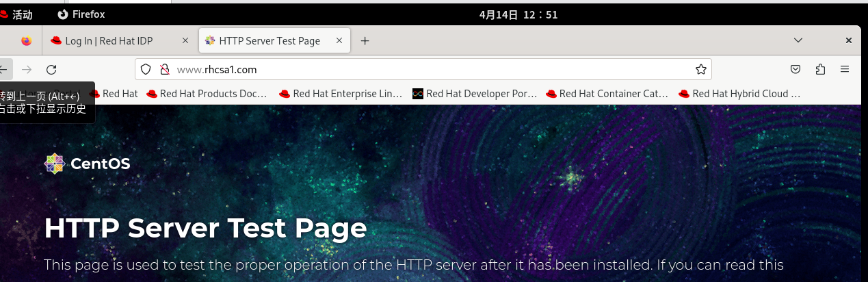The width and height of the screenshot is (868, 282).
Task: Open Red Hat Container Cat bookmark
Action: pyautogui.click(x=607, y=94)
